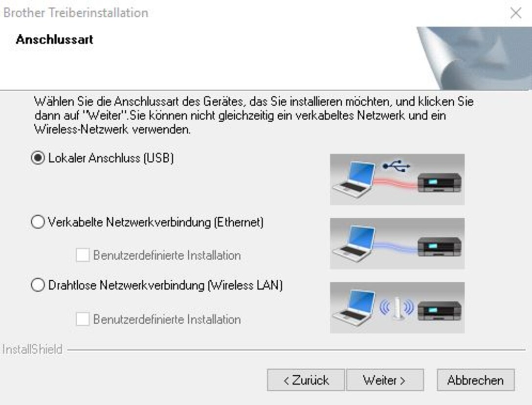Viewport: 532px width, 405px height.
Task: Click the USB trident symbol icon
Action: (x=396, y=166)
